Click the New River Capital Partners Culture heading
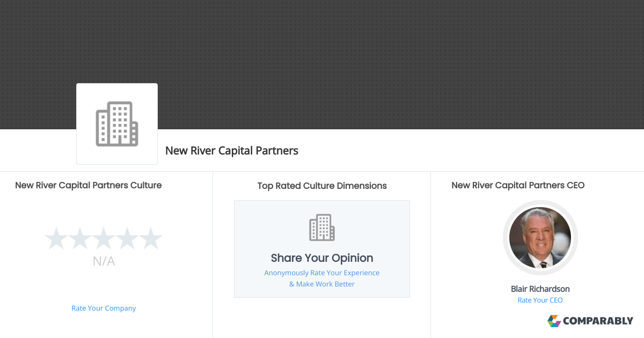This screenshot has width=644, height=338. pos(89,185)
